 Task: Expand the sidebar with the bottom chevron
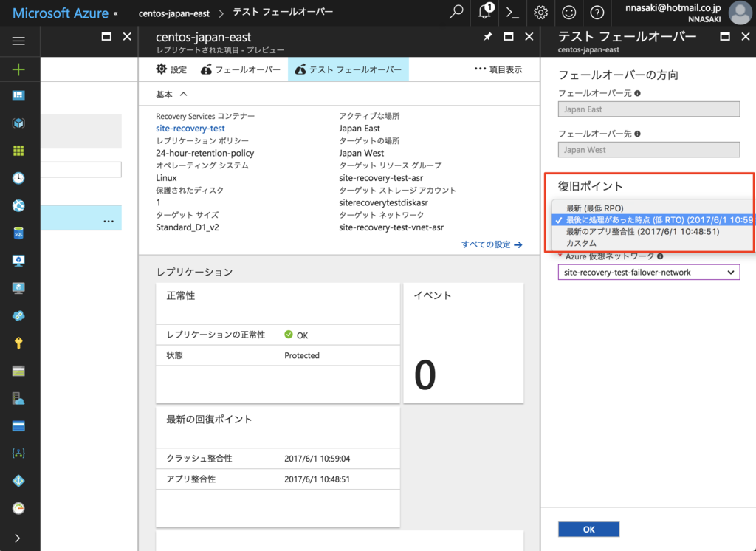click(x=18, y=538)
